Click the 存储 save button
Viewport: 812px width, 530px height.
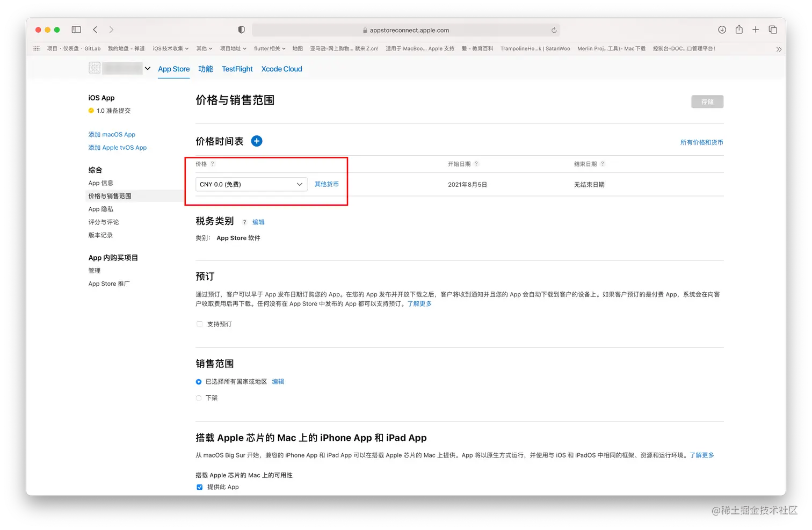pyautogui.click(x=707, y=101)
